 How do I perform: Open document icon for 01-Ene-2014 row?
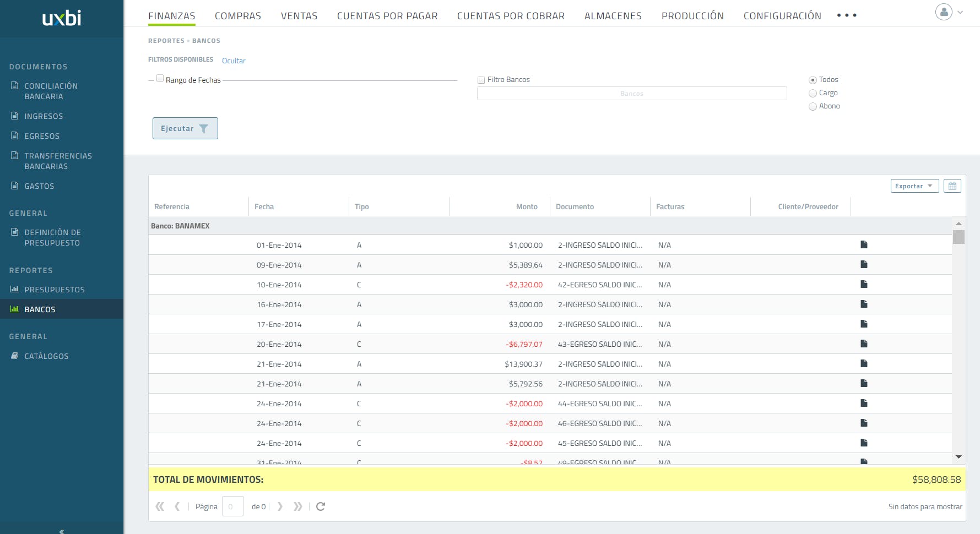[x=864, y=244]
